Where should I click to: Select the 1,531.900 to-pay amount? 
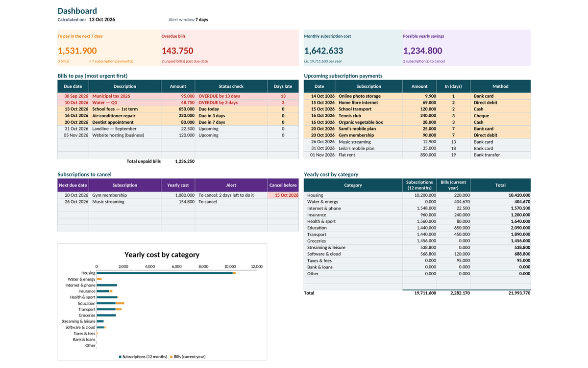click(x=77, y=51)
